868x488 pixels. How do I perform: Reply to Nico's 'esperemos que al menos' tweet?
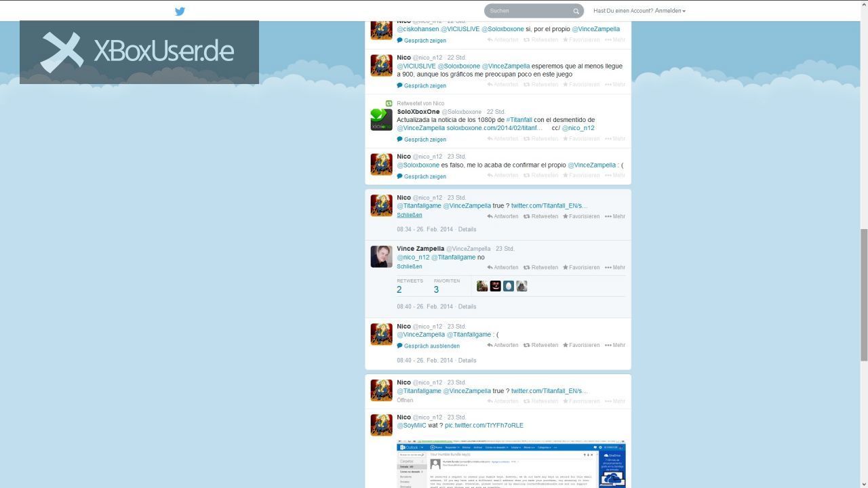pos(502,85)
